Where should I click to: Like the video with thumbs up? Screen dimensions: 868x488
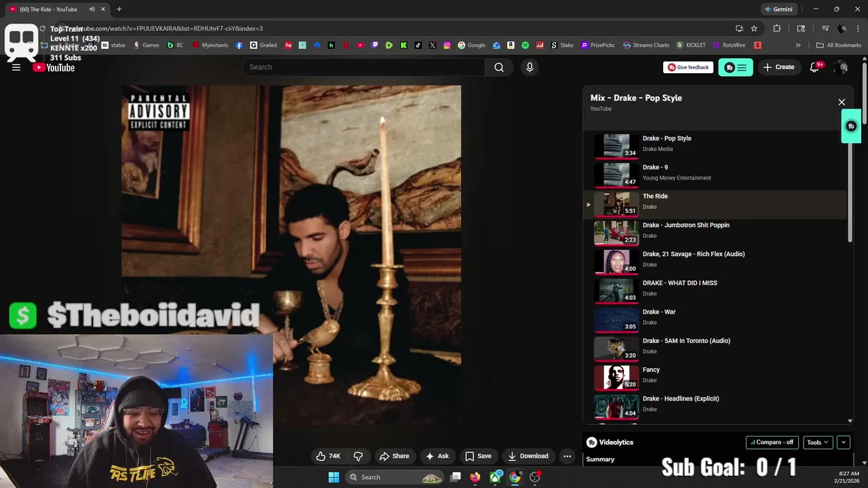tap(328, 456)
